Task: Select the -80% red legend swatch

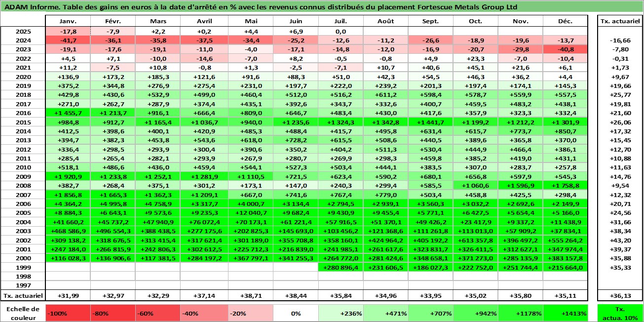Action: tap(113, 313)
